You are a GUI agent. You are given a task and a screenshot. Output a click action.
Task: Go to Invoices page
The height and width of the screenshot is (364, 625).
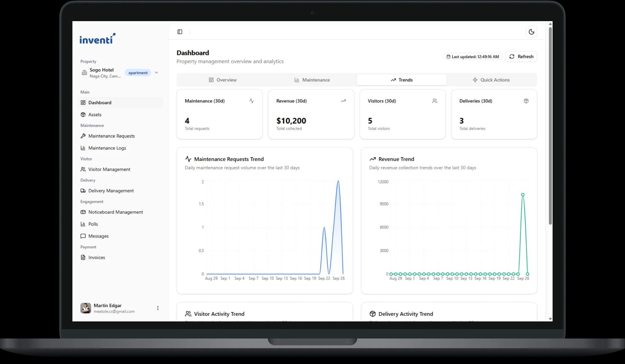[x=96, y=257]
